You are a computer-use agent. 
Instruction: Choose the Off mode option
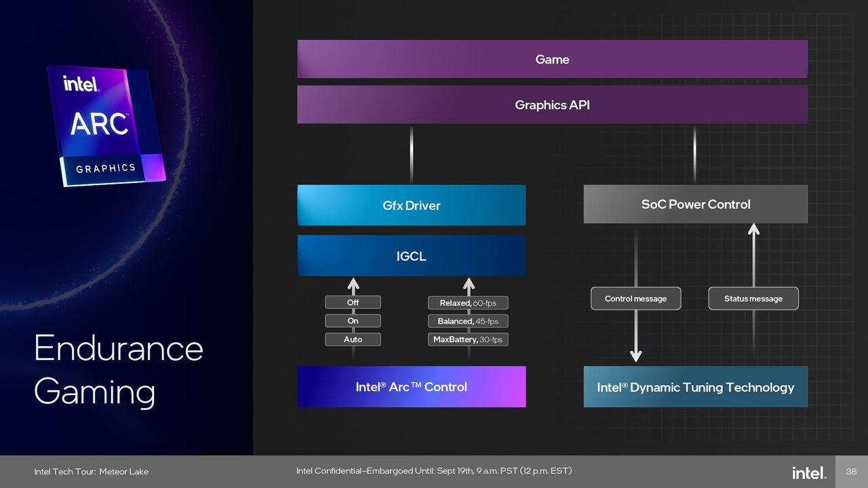pos(353,302)
